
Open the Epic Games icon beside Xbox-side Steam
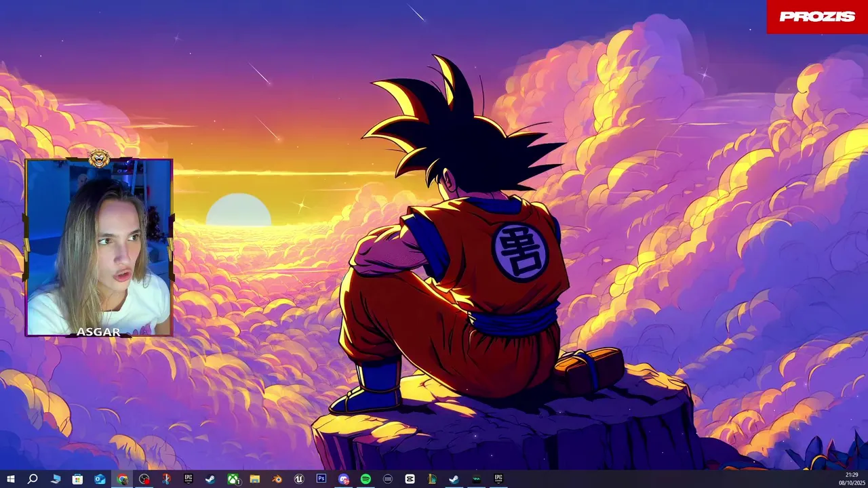coord(189,479)
